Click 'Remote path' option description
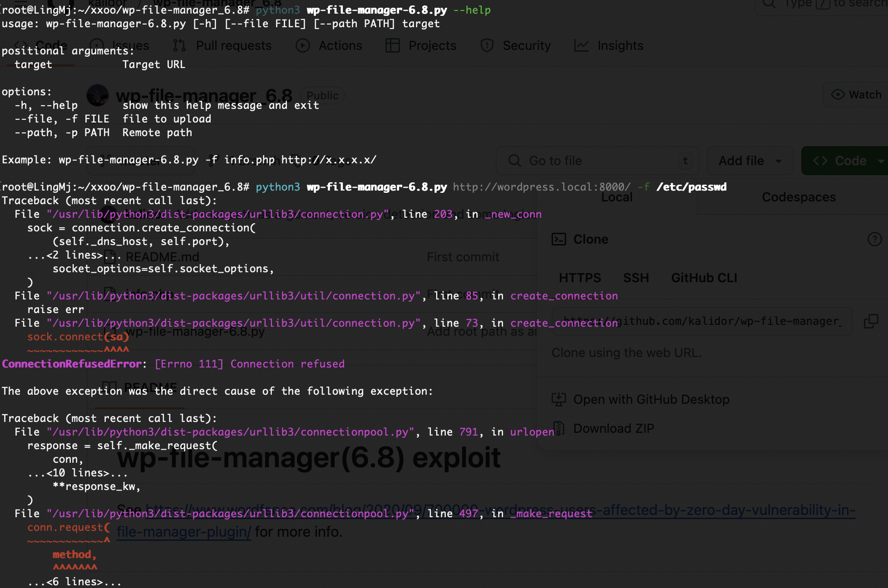Image resolution: width=888 pixels, height=588 pixels. click(157, 132)
